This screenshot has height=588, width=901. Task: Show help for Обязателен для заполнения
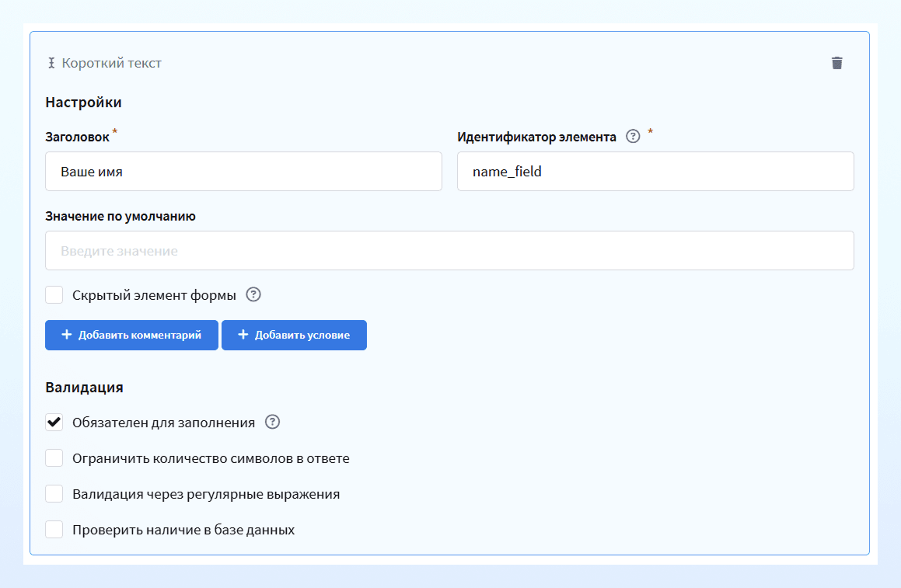pos(272,422)
